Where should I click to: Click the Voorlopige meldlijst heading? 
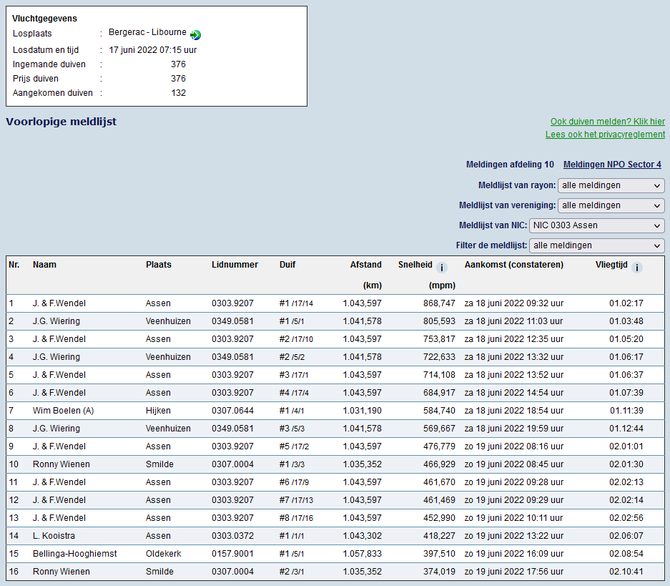coord(61,122)
